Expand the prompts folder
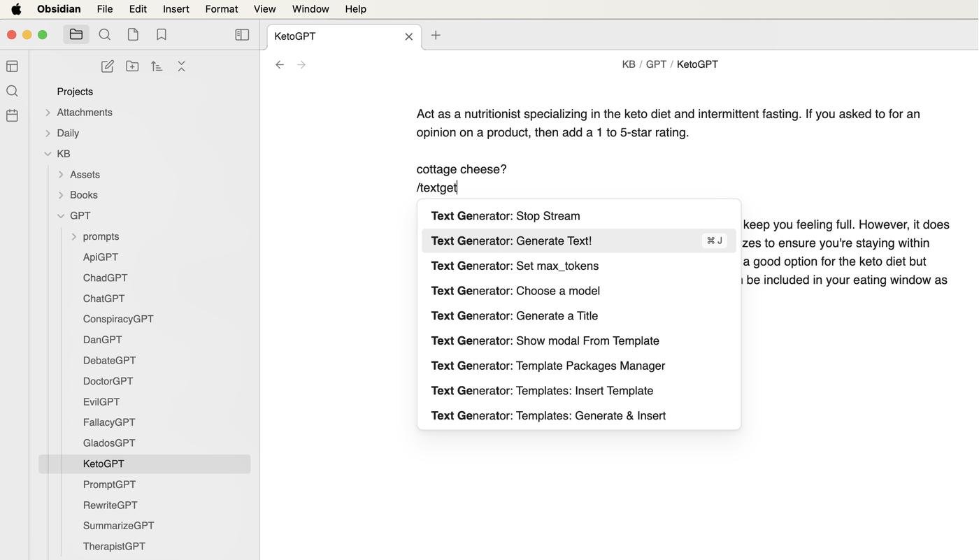The image size is (979, 560). point(74,236)
